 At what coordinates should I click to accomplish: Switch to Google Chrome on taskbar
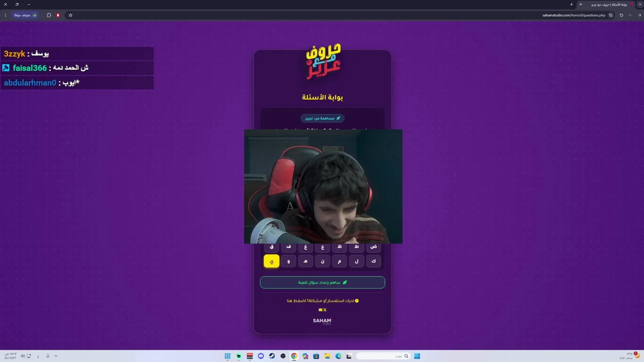click(294, 356)
